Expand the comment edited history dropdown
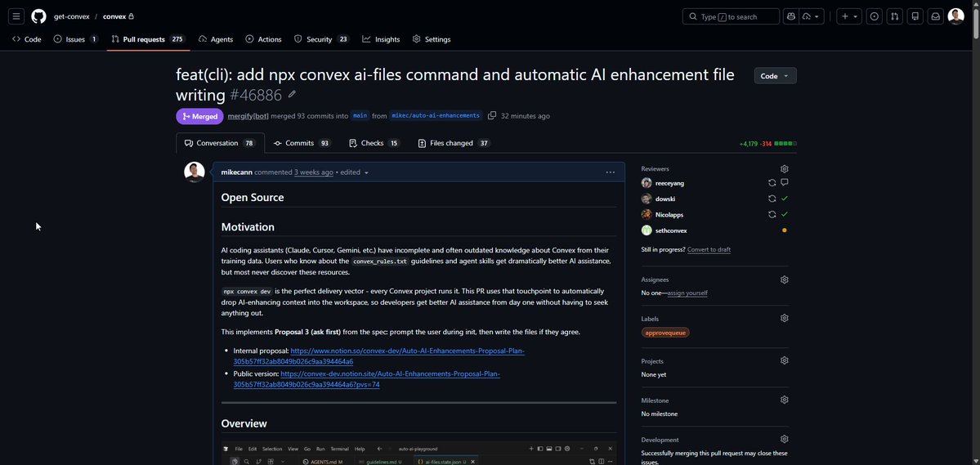The image size is (980, 465). tap(355, 172)
